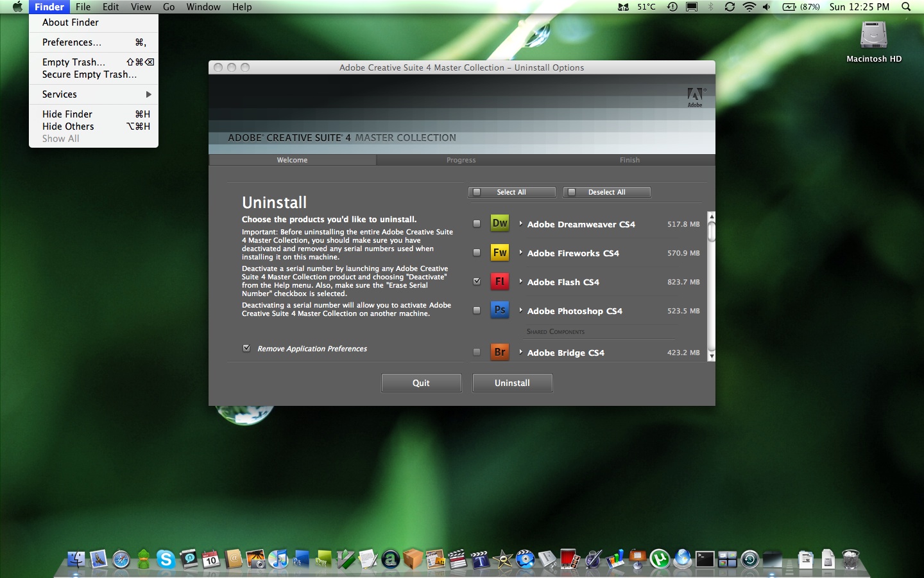
Task: Open Preferences… in the Finder menu
Action: click(x=94, y=42)
